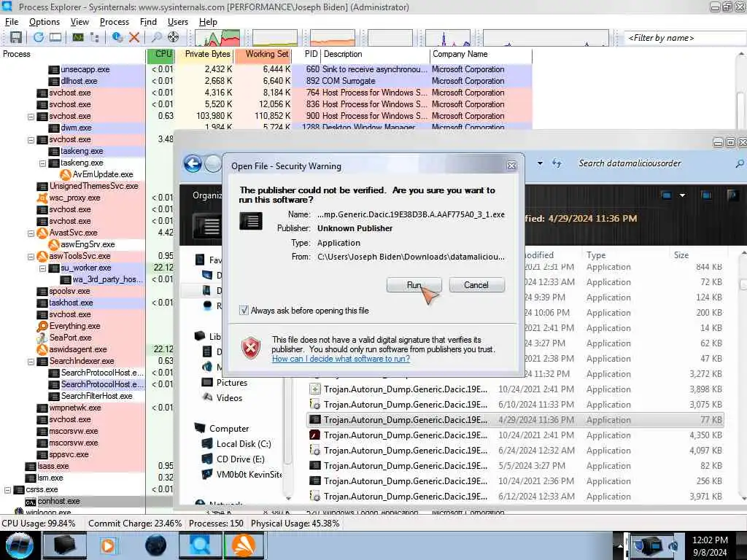Viewport: 747px width, 560px height.
Task: Click the Refresh Now toolbar icon
Action: click(39, 37)
